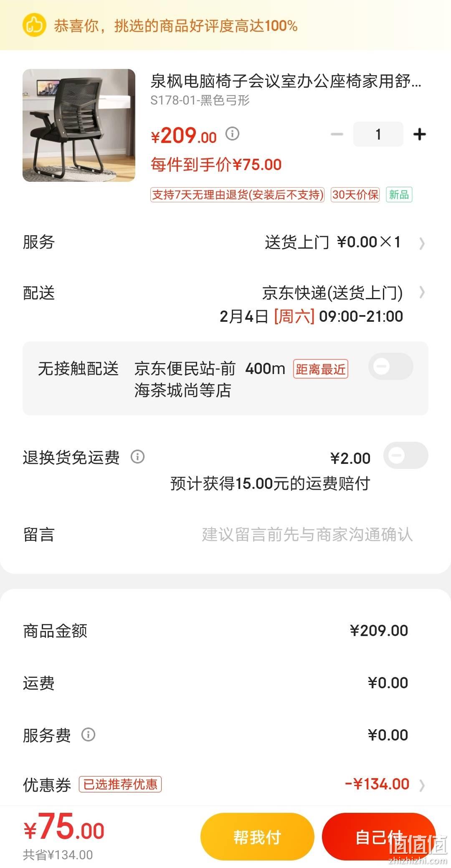This screenshot has width=451, height=868.
Task: Tap the 帮我付 button
Action: click(257, 836)
